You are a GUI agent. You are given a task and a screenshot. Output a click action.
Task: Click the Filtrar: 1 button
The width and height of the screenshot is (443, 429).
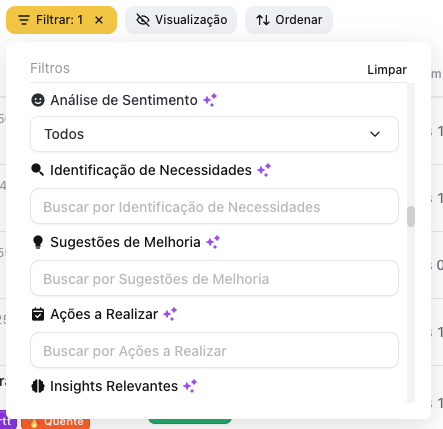click(61, 20)
